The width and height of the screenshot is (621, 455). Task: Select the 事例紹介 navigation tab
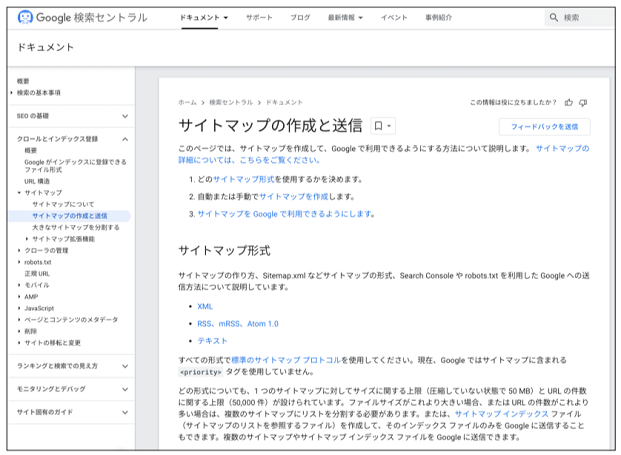(438, 17)
